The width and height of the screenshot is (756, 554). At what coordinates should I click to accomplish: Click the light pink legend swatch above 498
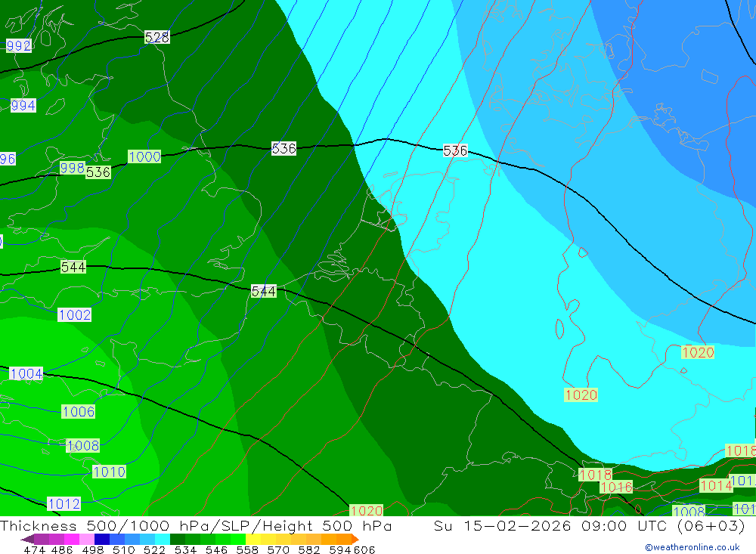click(87, 539)
